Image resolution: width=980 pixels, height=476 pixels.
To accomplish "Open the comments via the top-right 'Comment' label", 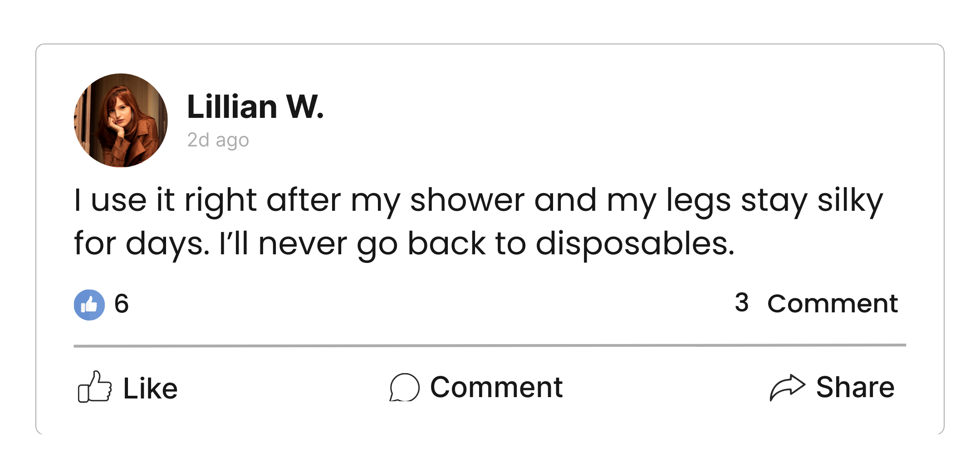I will pyautogui.click(x=833, y=303).
